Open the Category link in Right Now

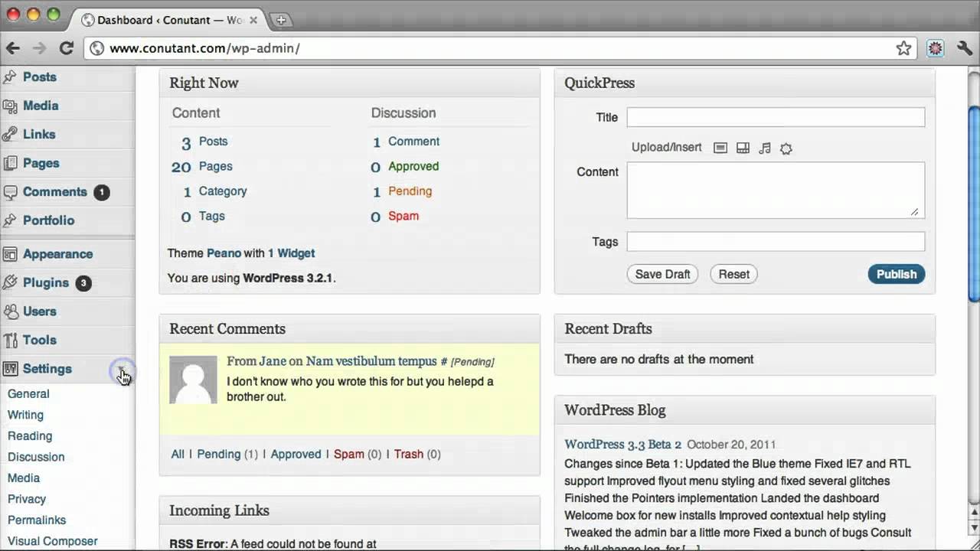(223, 191)
